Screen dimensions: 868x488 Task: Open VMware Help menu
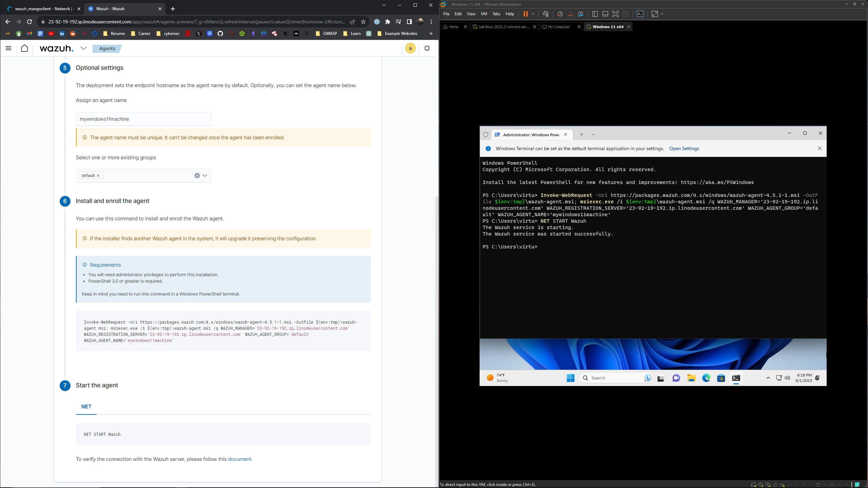(x=510, y=14)
